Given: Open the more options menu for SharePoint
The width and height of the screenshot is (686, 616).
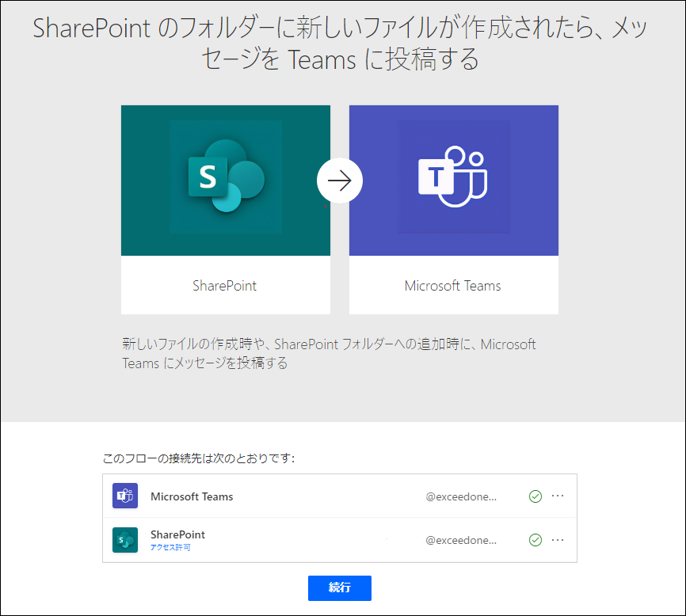Looking at the screenshot, I should 558,540.
